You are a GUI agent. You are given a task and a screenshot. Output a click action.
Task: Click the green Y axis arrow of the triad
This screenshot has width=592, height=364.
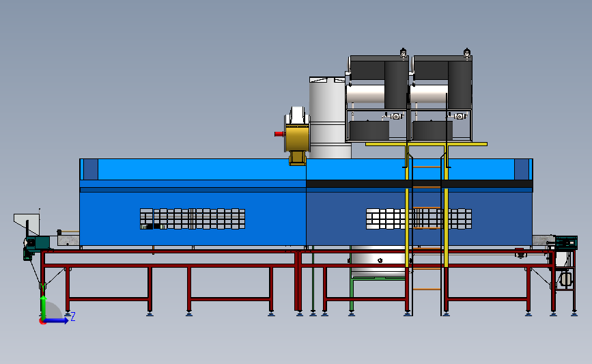coord(44,307)
